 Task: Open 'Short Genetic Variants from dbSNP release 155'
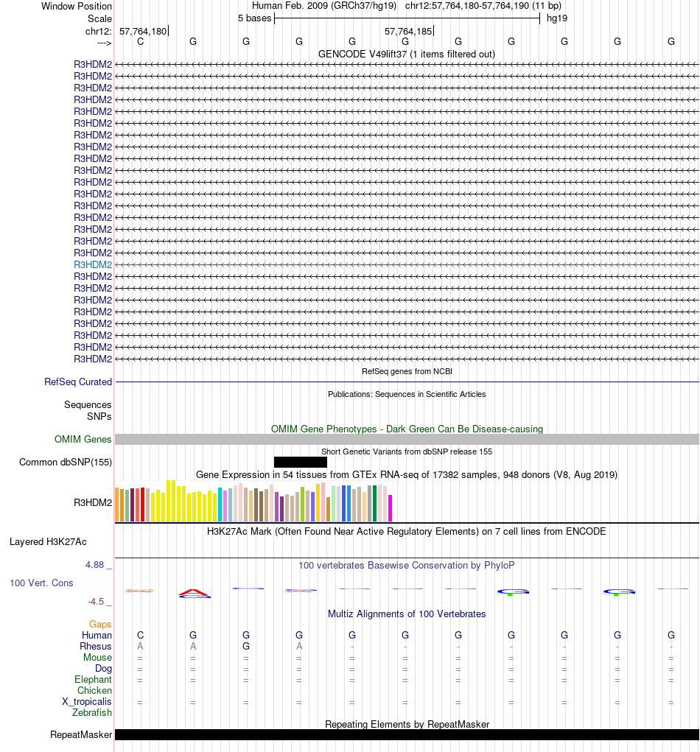coord(407,451)
